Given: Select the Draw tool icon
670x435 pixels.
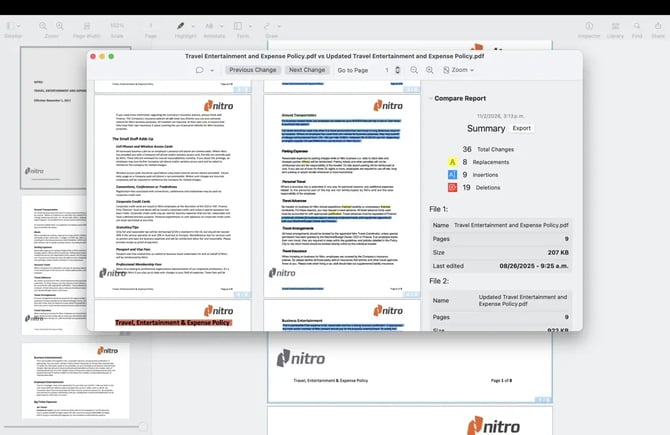Looking at the screenshot, I should coord(267,26).
